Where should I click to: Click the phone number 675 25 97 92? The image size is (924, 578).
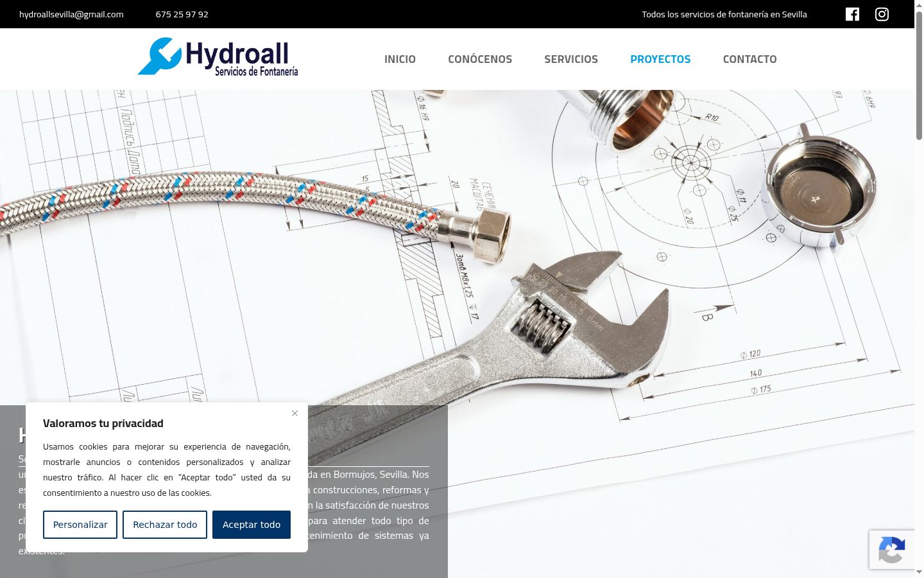coord(182,14)
